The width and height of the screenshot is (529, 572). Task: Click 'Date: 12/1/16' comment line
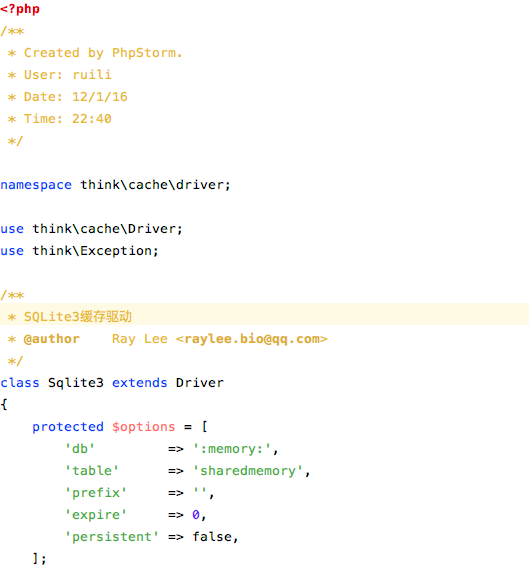[x=76, y=97]
